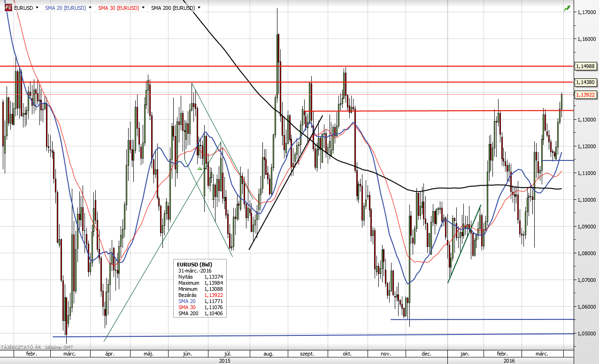This screenshot has width=599, height=364.
Task: Click the black SMA 200 (EURUSD) legend label
Action: coord(173,8)
